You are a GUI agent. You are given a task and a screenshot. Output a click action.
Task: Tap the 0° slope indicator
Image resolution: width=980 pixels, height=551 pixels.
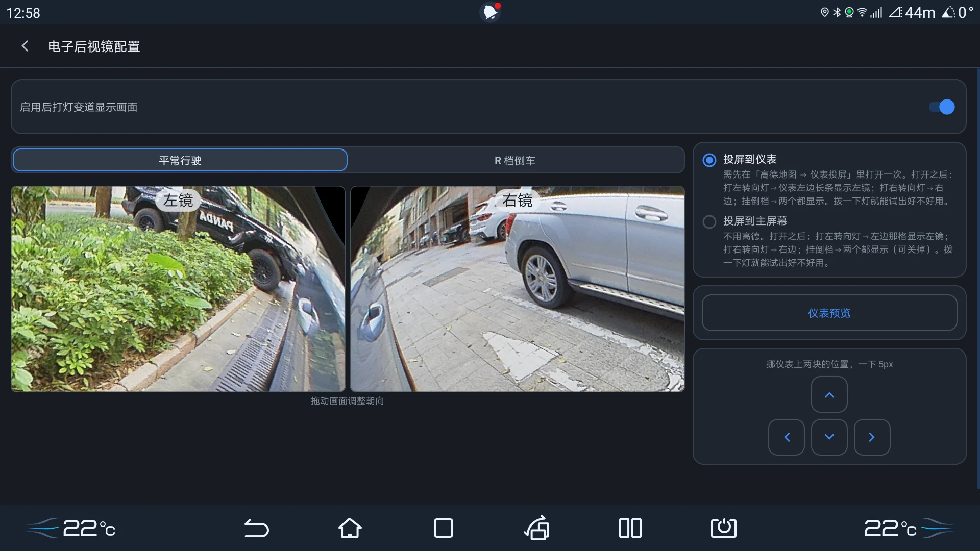(x=958, y=12)
